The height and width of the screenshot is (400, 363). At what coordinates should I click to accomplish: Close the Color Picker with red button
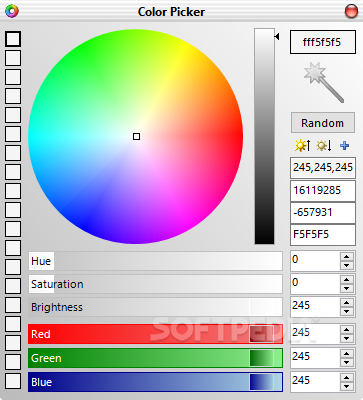click(351, 11)
